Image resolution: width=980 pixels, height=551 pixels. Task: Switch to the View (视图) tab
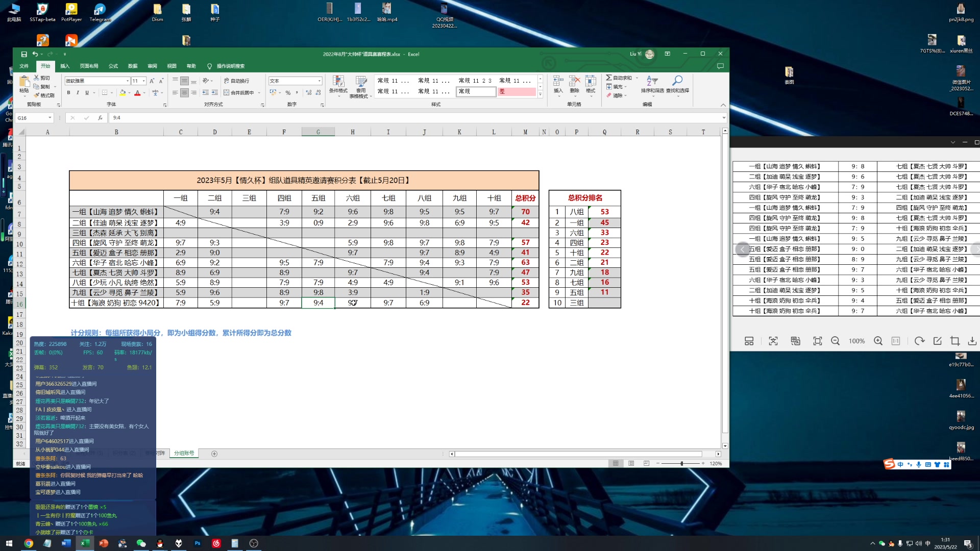coord(171,66)
